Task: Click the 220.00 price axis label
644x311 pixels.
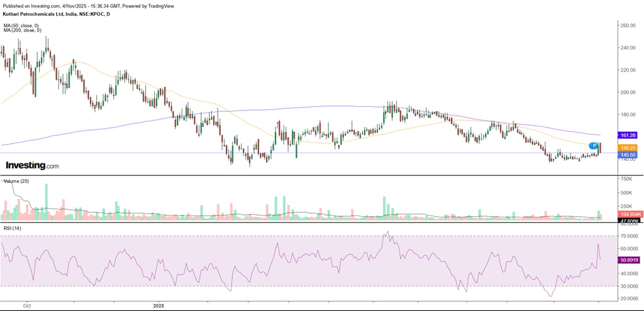Action: click(628, 70)
